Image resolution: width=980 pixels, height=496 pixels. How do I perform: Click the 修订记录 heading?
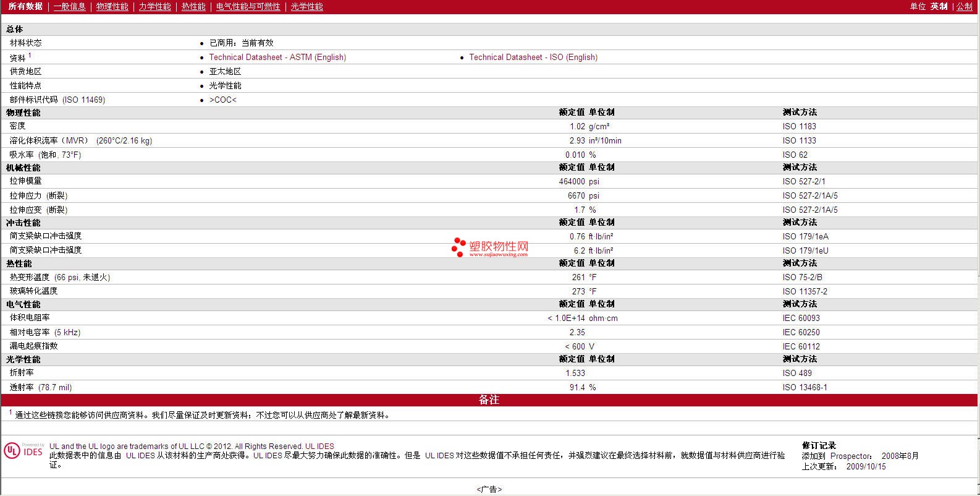pos(819,445)
